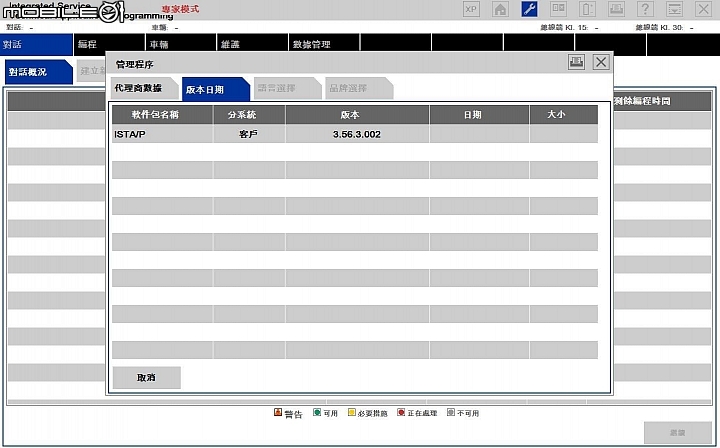Go to the home screen icon
The height and width of the screenshot is (448, 720).
pyautogui.click(x=500, y=9)
